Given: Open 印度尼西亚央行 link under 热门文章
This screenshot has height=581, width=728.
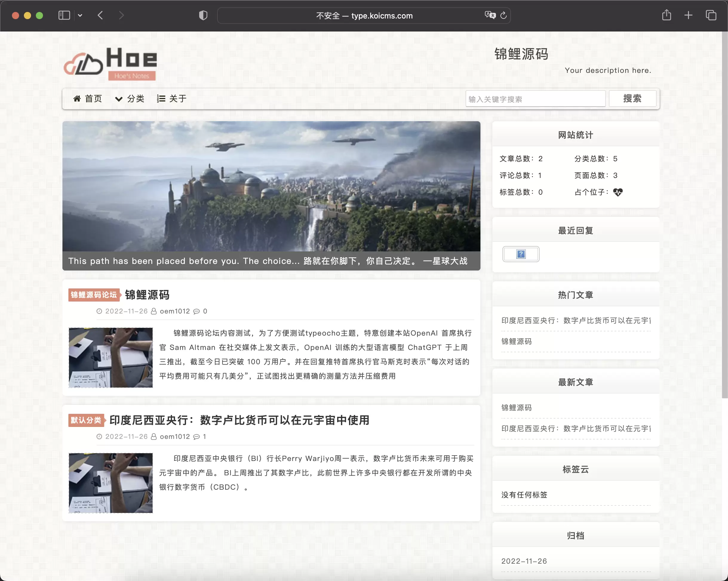Looking at the screenshot, I should point(576,320).
